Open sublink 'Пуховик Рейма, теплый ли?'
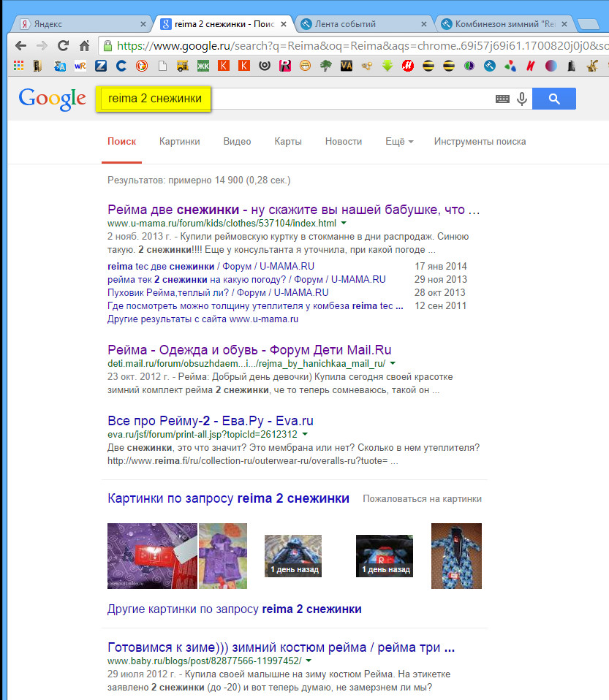 click(x=218, y=293)
